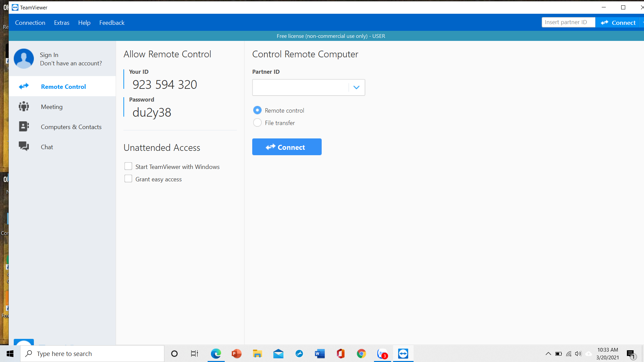Image resolution: width=644 pixels, height=362 pixels.
Task: Click the Computers & Contacts address book icon
Action: pos(24,127)
